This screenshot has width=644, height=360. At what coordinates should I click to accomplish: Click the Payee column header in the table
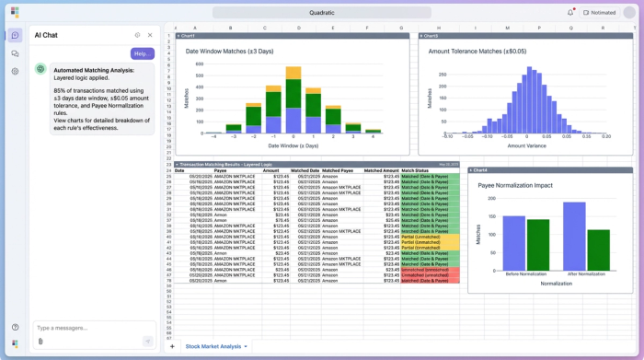[x=220, y=170]
